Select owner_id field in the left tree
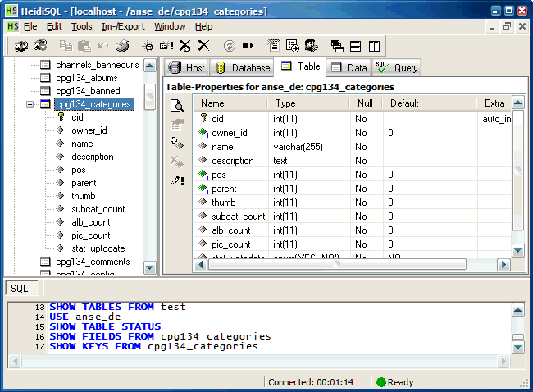 point(89,130)
